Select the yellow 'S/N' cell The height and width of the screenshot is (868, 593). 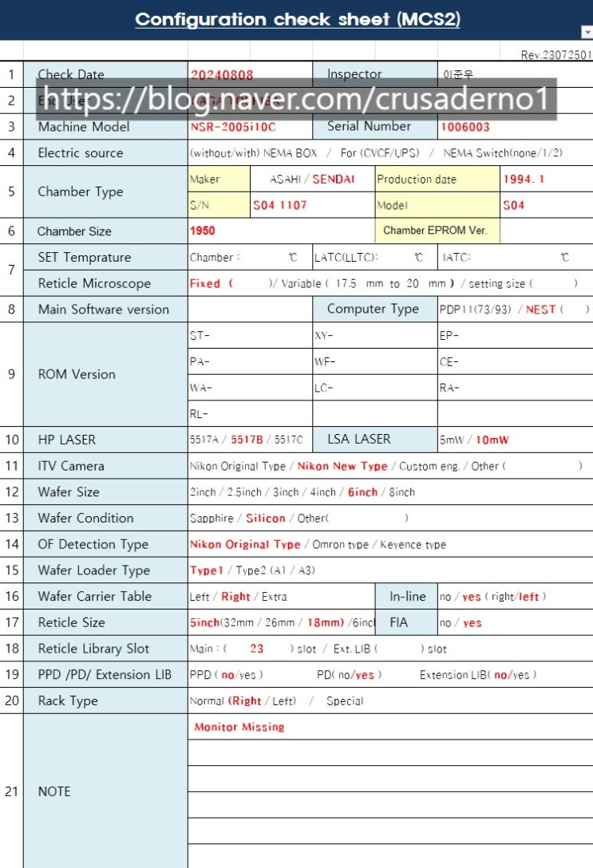pyautogui.click(x=219, y=205)
